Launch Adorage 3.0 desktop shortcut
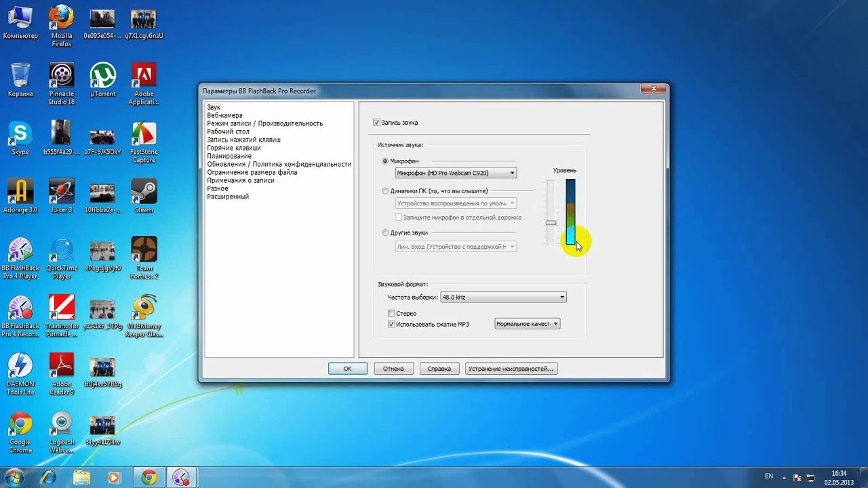868x488 pixels. 20,197
